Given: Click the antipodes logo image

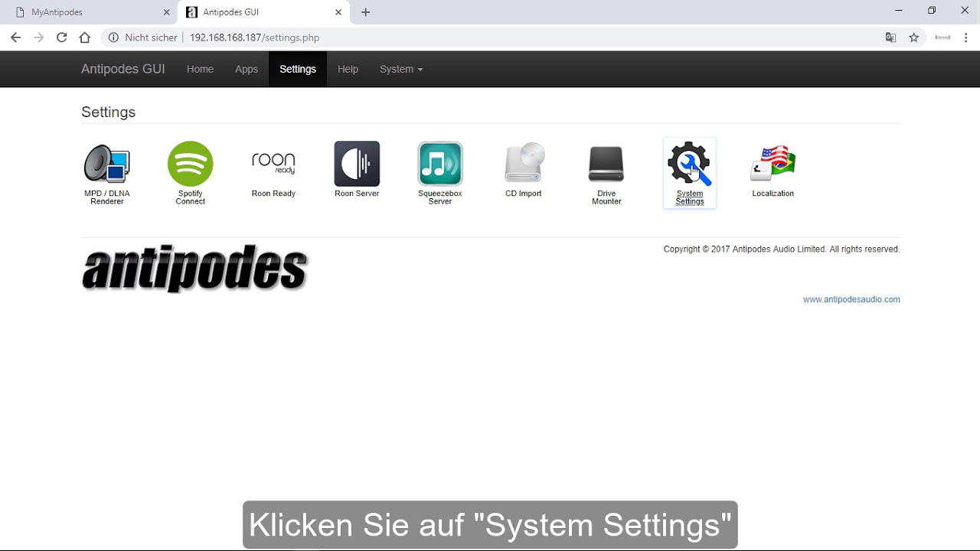Looking at the screenshot, I should pyautogui.click(x=194, y=269).
